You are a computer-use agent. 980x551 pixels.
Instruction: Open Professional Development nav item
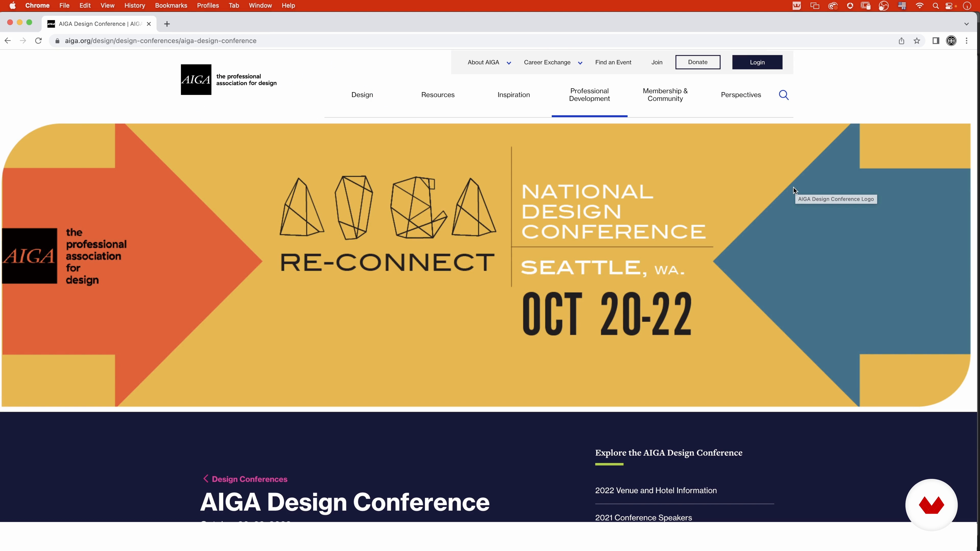[x=589, y=95]
